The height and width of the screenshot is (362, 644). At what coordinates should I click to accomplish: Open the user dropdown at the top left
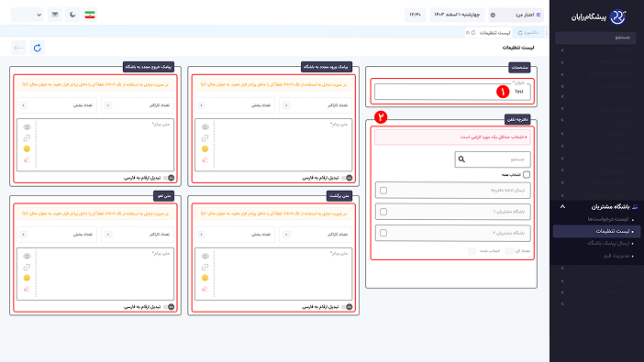28,15
